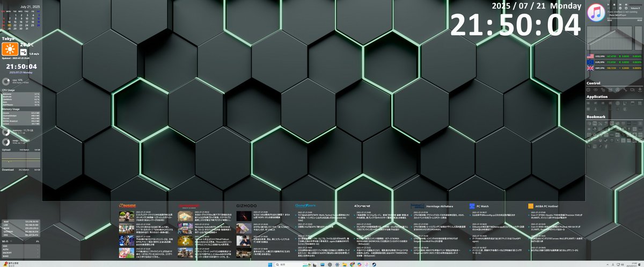Click the large 21:50:04 desktop clock

tap(515, 26)
